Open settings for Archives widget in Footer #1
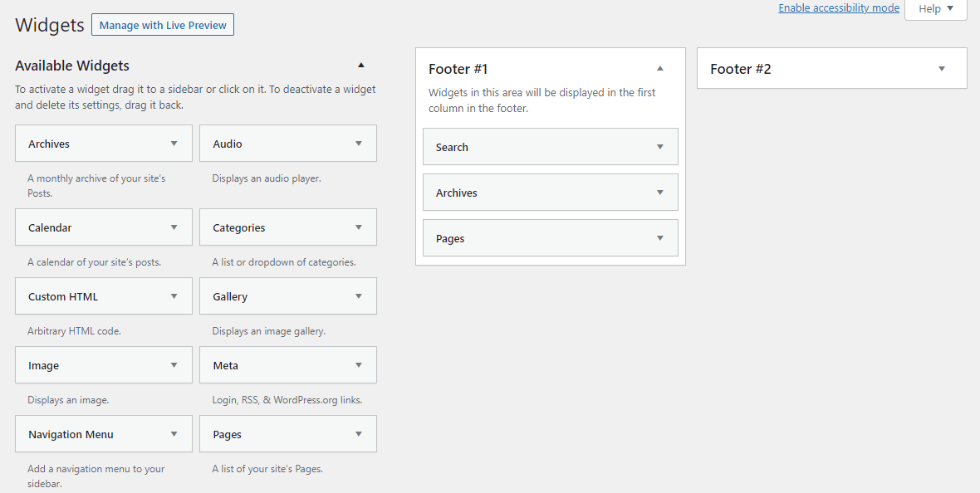Viewport: 980px width, 493px height. (x=660, y=192)
